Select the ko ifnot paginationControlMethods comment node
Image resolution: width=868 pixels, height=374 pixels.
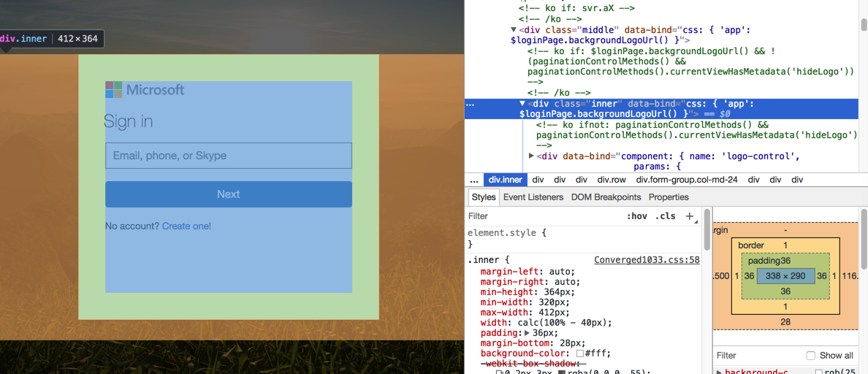(697, 136)
